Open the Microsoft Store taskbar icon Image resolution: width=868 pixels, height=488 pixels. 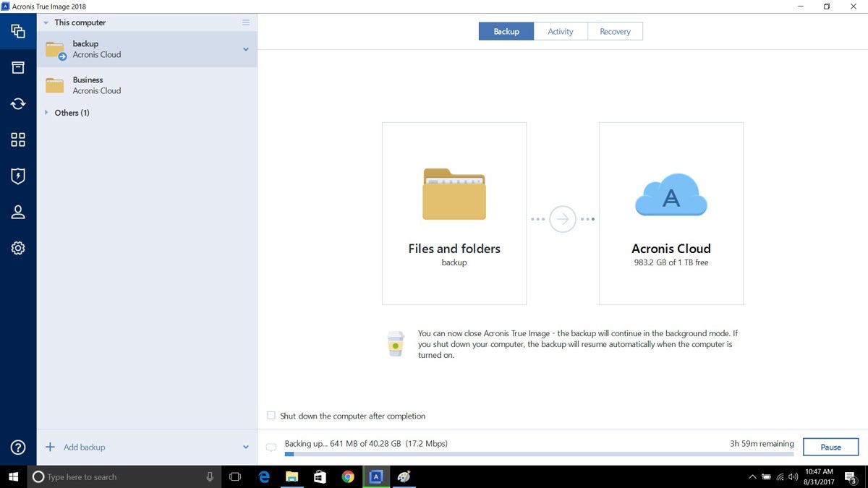tap(320, 476)
